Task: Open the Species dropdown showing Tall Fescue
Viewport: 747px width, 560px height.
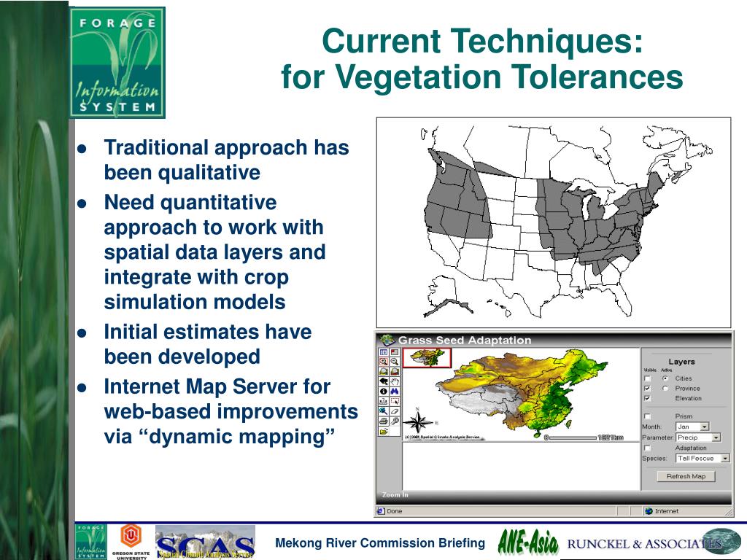Action: (x=703, y=458)
